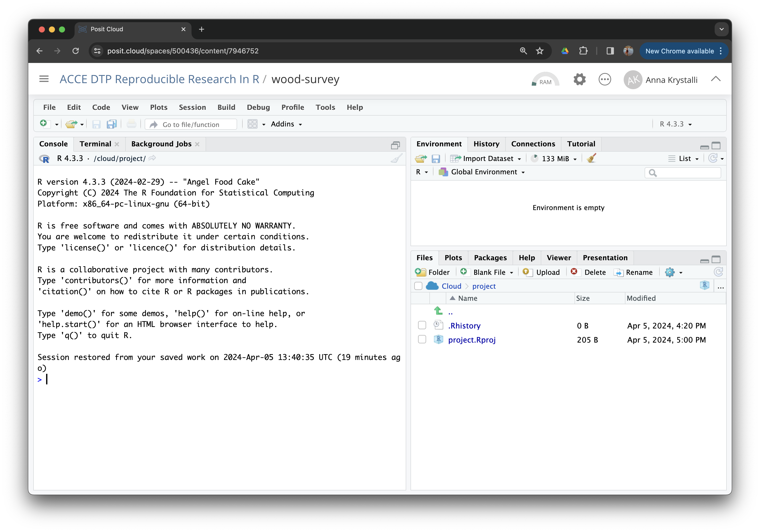
Task: Open the Posit Cloud settings gear
Action: [x=579, y=79]
